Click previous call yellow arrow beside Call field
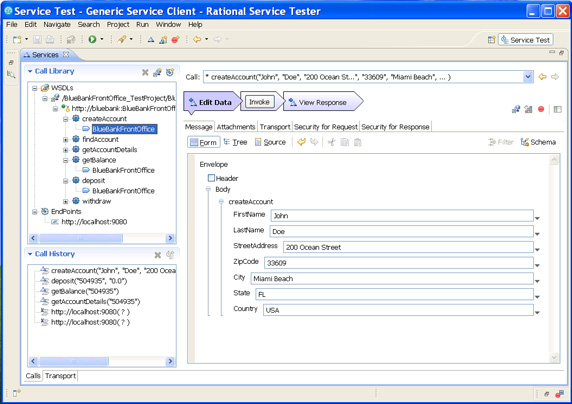This screenshot has height=404, width=572. point(542,77)
